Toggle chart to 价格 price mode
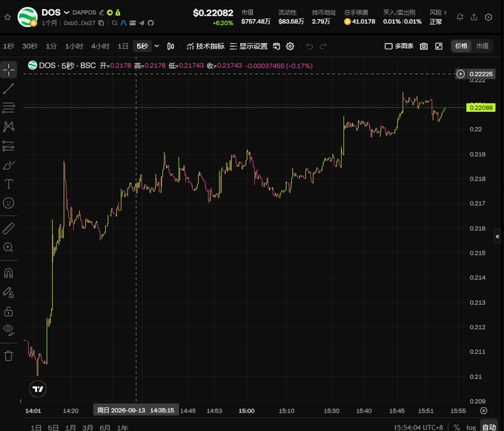The height and width of the screenshot is (431, 504). (461, 46)
